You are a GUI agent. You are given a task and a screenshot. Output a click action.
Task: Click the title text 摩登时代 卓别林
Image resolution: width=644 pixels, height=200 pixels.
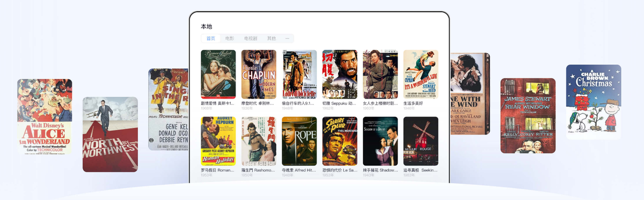pyautogui.click(x=258, y=103)
